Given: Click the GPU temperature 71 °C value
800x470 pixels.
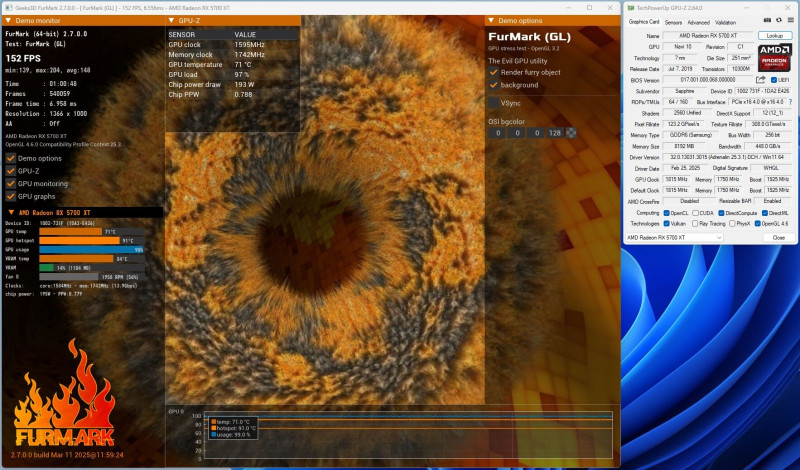Looking at the screenshot, I should click(x=243, y=65).
